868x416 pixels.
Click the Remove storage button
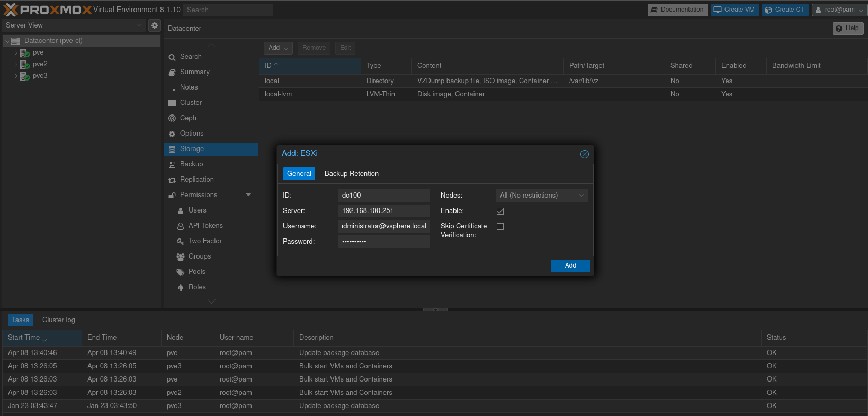click(x=314, y=48)
